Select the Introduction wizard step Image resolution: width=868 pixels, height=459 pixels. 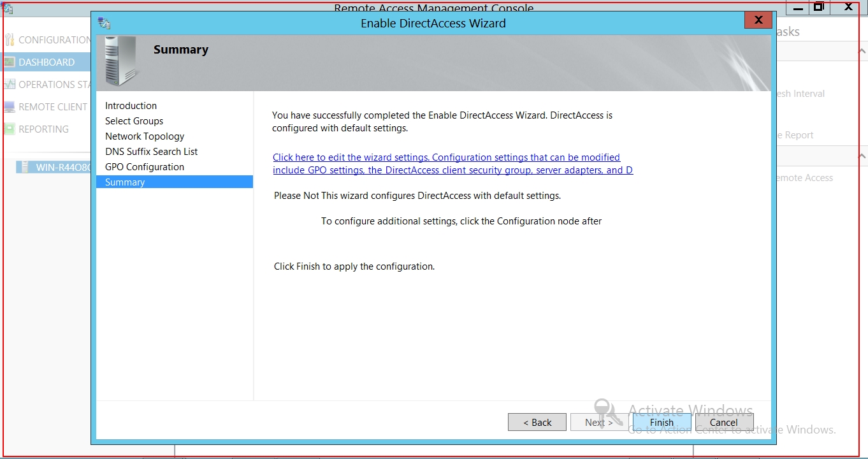pos(131,106)
